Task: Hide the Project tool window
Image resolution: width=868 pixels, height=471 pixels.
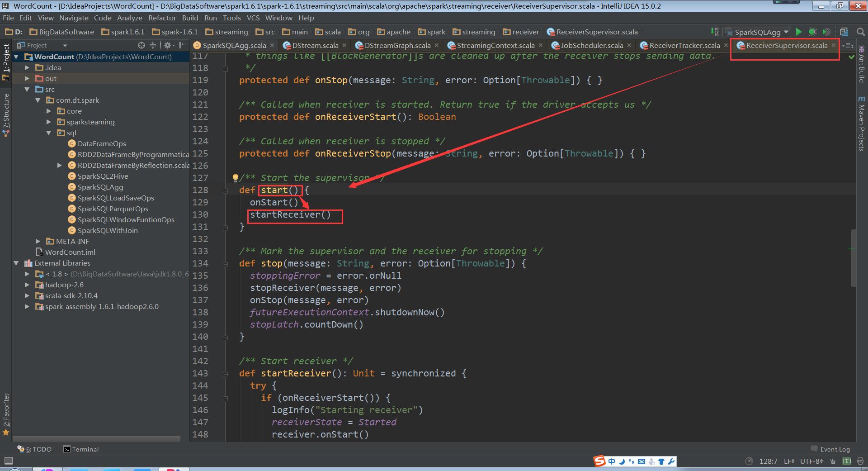Action: (x=182, y=45)
